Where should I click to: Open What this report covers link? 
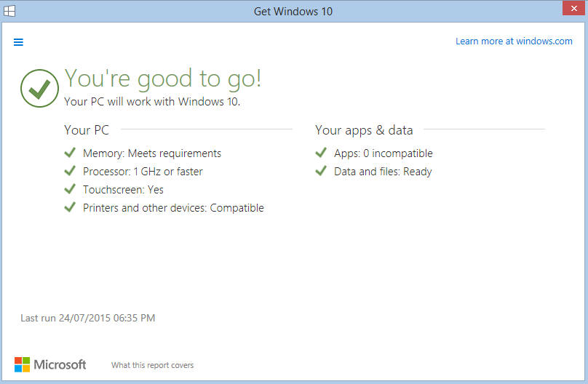[152, 365]
